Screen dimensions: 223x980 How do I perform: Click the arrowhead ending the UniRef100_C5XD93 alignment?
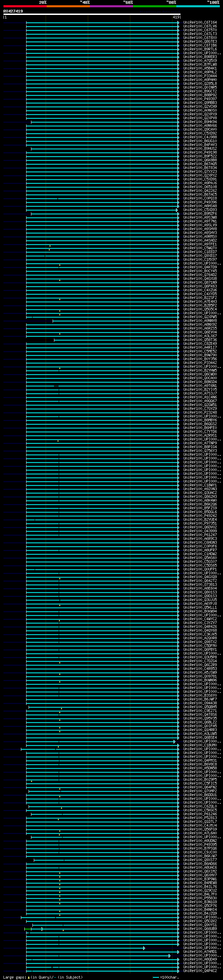(x=177, y=210)
